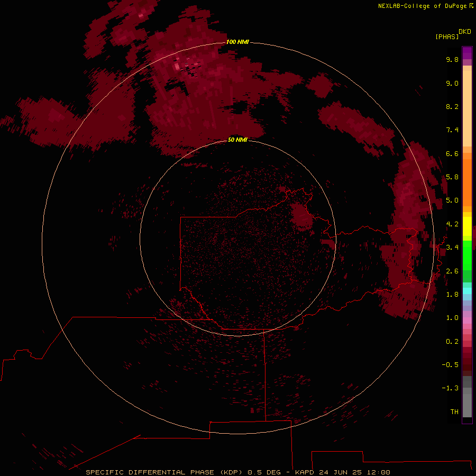Click the 1.8 legend value
The image size is (476, 476).
tap(452, 295)
